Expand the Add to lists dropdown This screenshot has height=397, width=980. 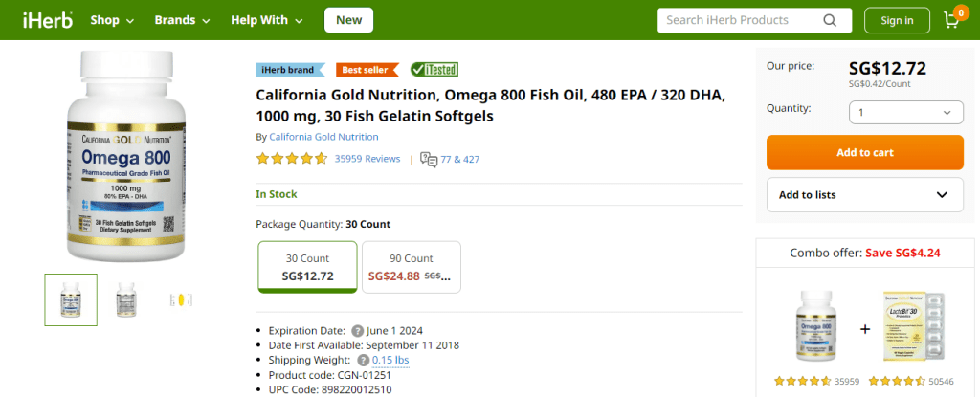(x=865, y=194)
